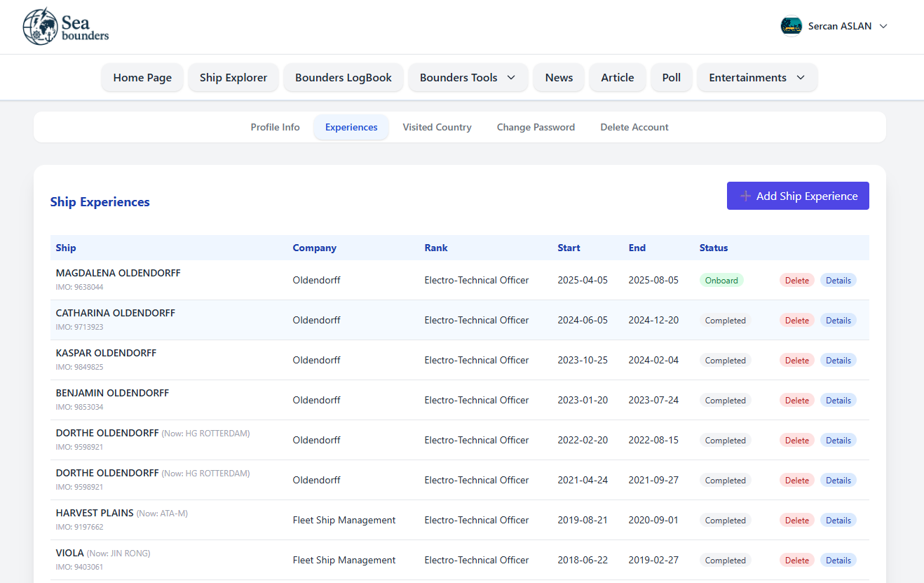The height and width of the screenshot is (583, 924).
Task: Delete the MAGDALENA OLDENDORFF experience
Action: (x=796, y=281)
